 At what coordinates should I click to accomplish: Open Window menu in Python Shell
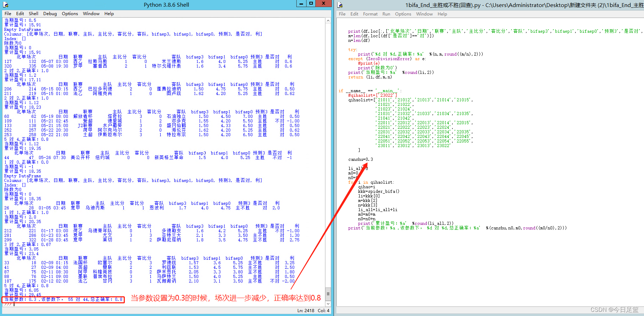91,14
